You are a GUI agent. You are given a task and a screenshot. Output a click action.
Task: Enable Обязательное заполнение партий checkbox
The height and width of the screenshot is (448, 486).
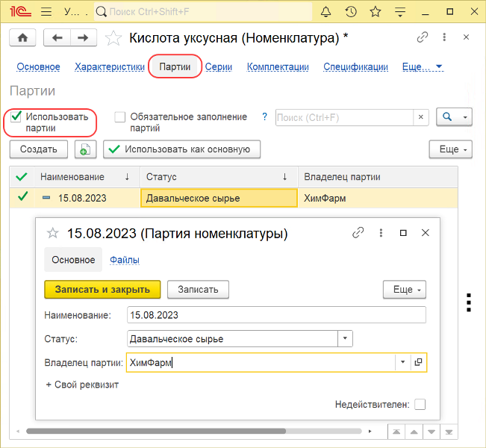120,117
